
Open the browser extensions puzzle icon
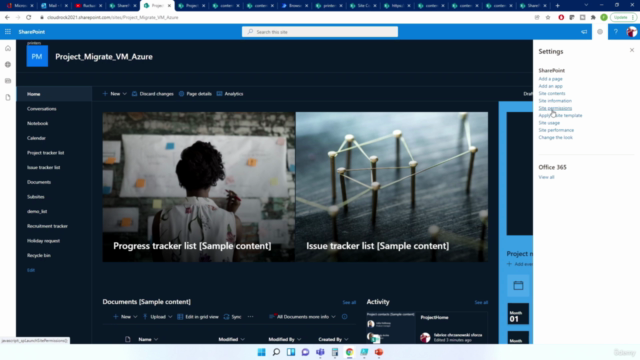593,18
